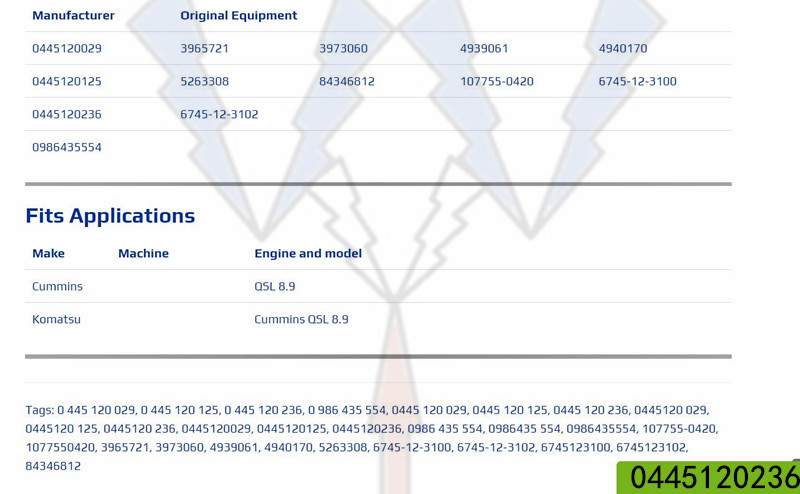Click the green 0445120236 part number badge

point(709,478)
